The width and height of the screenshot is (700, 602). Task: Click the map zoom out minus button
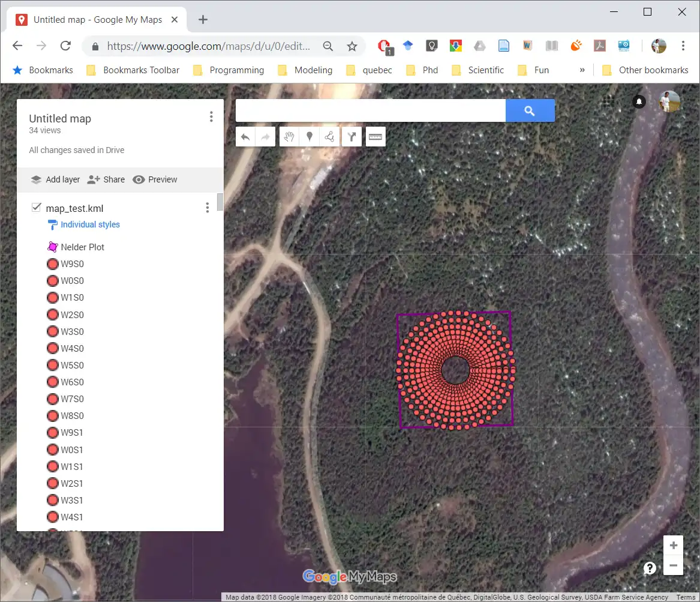pyautogui.click(x=673, y=565)
